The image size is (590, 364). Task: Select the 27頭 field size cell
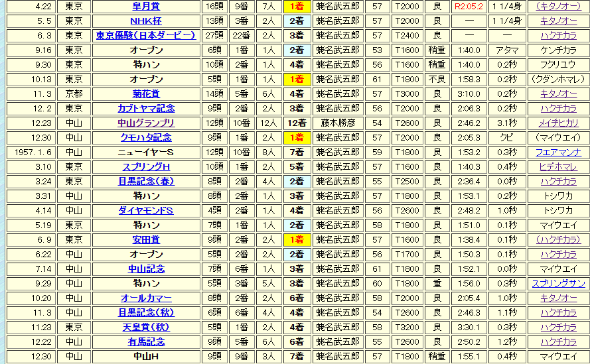[x=214, y=36]
